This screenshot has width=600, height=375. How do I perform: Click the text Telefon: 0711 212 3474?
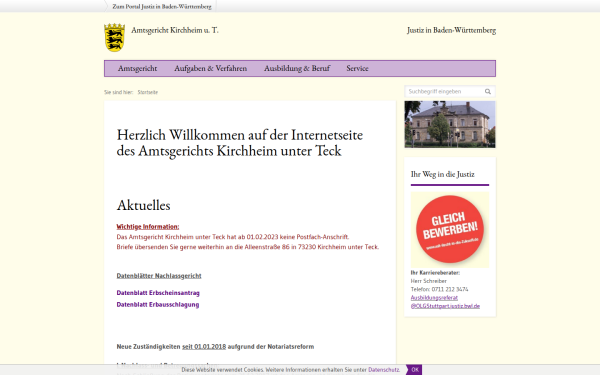point(439,289)
